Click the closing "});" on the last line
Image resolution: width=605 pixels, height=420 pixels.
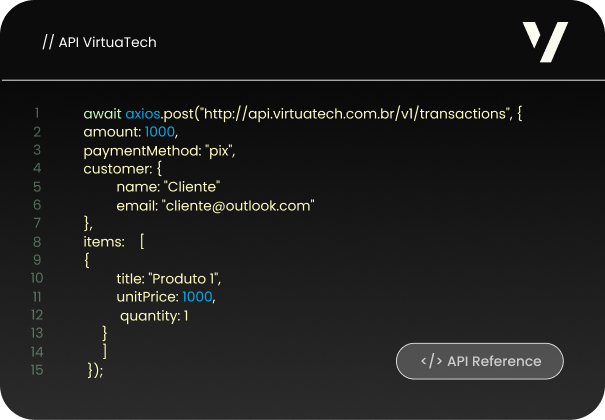tap(95, 370)
